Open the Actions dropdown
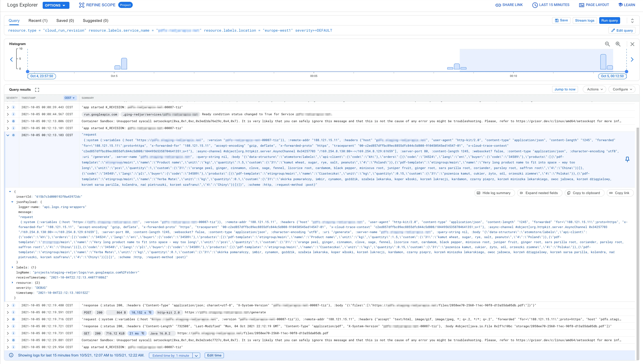 click(594, 89)
